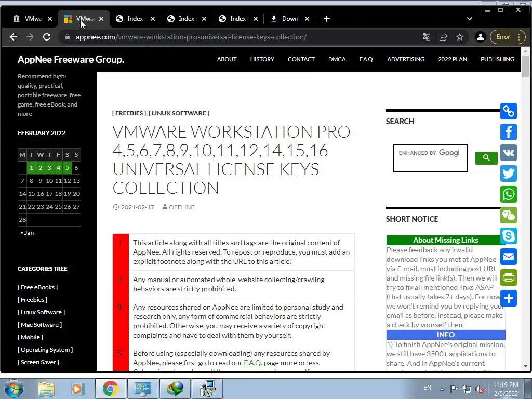The height and width of the screenshot is (399, 532).
Task: Open the DMCA menu item
Action: pos(337,59)
